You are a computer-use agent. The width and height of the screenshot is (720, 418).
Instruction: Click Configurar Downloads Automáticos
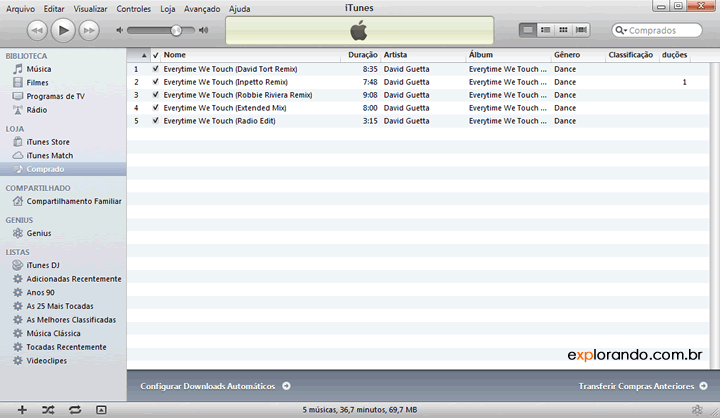(x=215, y=386)
